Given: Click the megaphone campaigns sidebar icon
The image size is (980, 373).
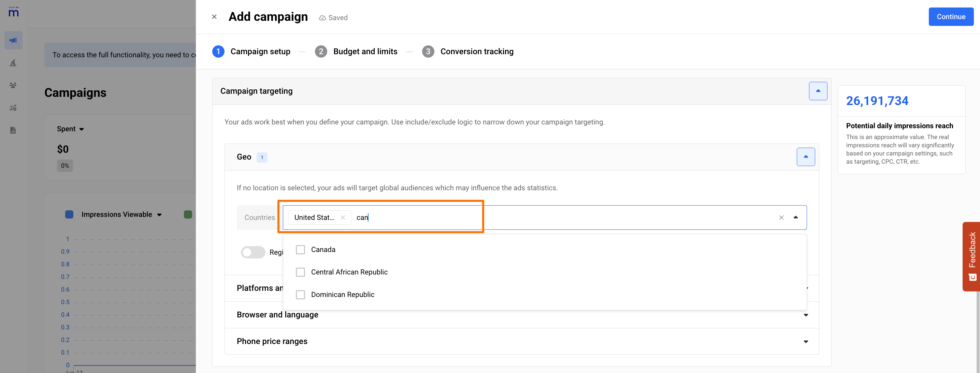Looking at the screenshot, I should point(13,40).
